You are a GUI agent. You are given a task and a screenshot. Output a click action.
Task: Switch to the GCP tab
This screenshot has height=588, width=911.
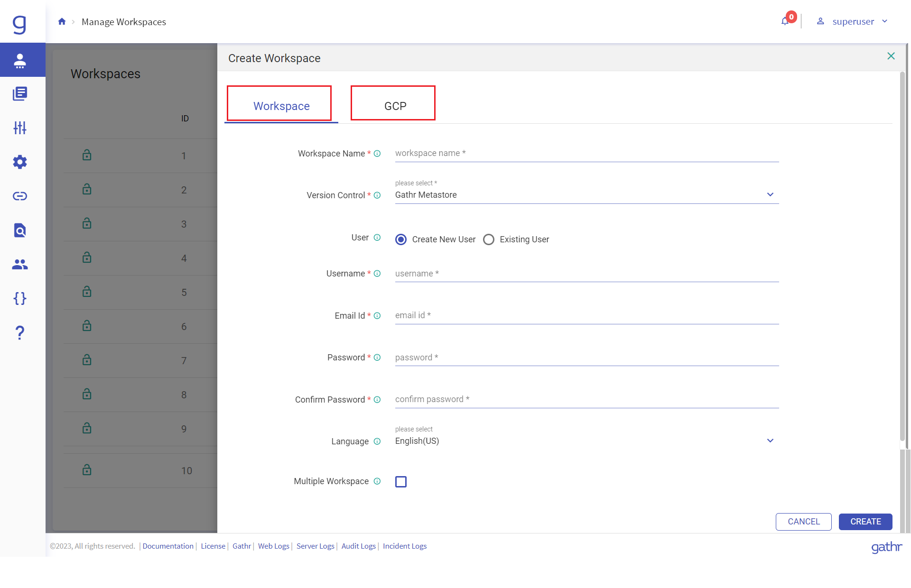click(x=395, y=106)
